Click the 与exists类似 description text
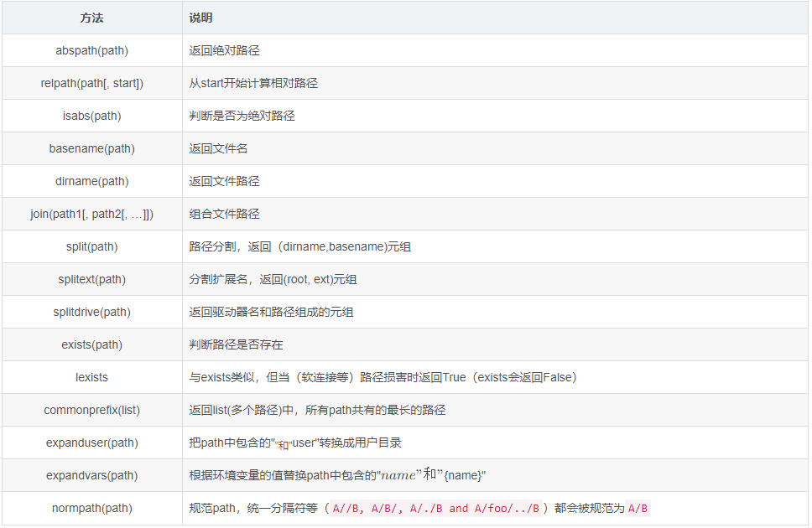The image size is (812, 528). click(x=221, y=377)
